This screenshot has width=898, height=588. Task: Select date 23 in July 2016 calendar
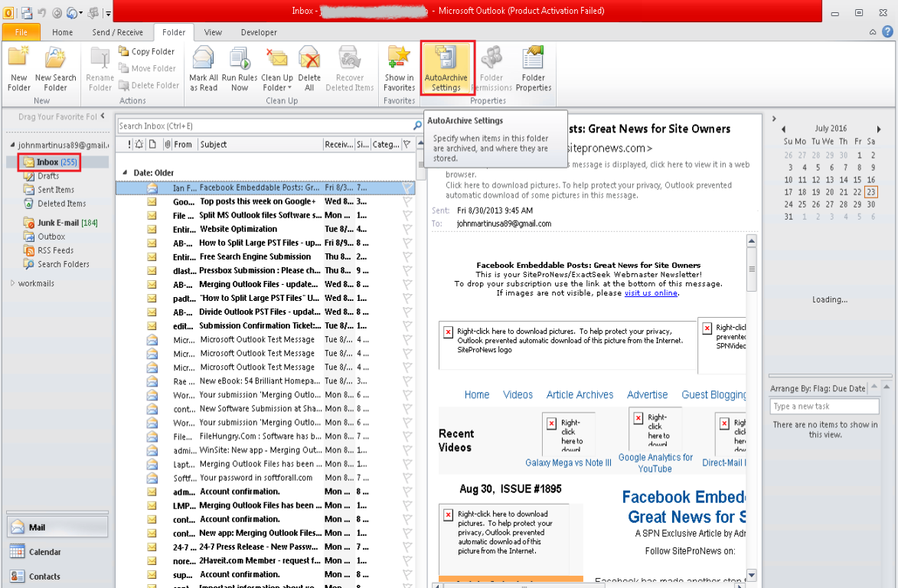[871, 192]
